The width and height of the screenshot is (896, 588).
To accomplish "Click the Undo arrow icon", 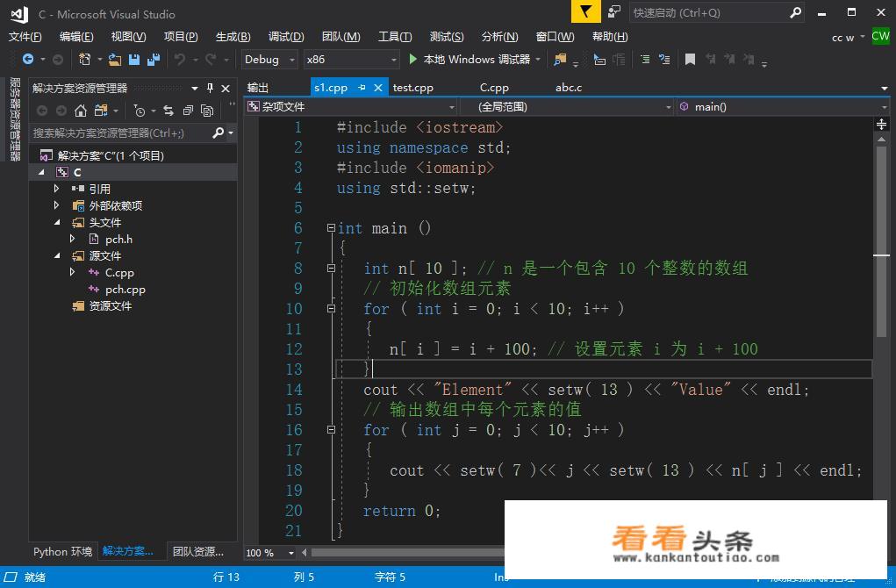I will 179,59.
